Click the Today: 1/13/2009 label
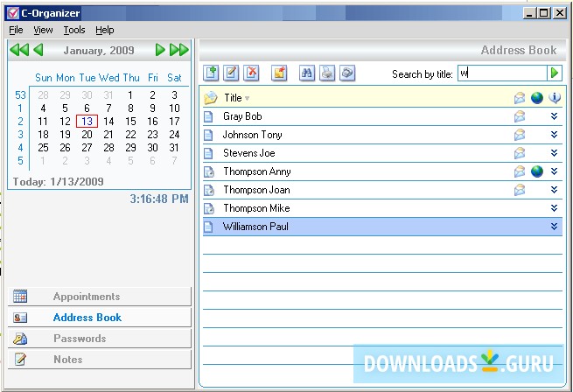Viewport: 573px width, 392px height. [x=59, y=182]
